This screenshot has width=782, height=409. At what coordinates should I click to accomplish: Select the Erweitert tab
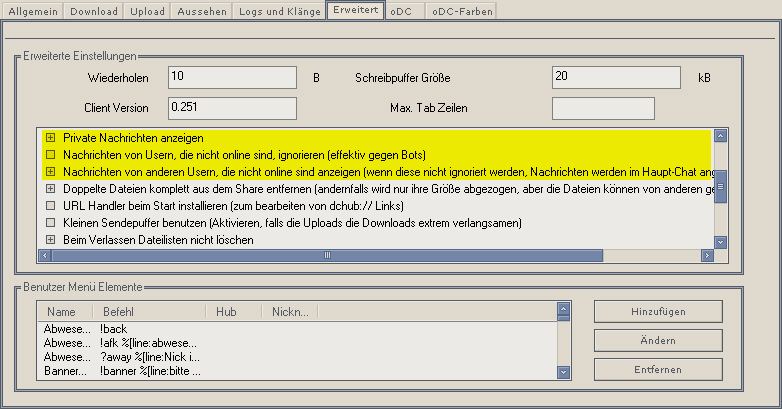pos(356,10)
